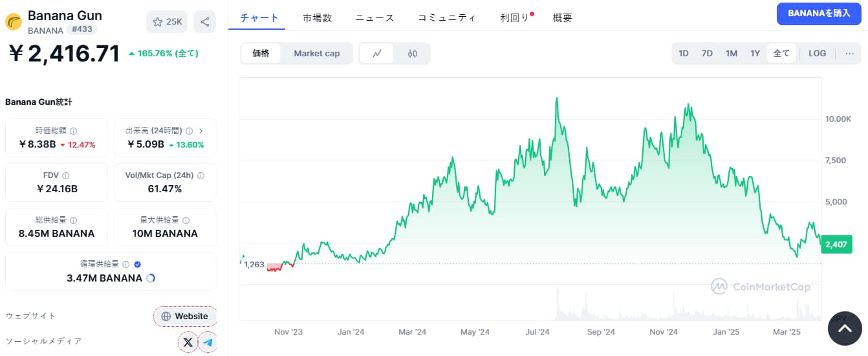Expand the 出来高 (24時間) chevron arrow
Screen dimensions: 868x356
pyautogui.click(x=201, y=131)
